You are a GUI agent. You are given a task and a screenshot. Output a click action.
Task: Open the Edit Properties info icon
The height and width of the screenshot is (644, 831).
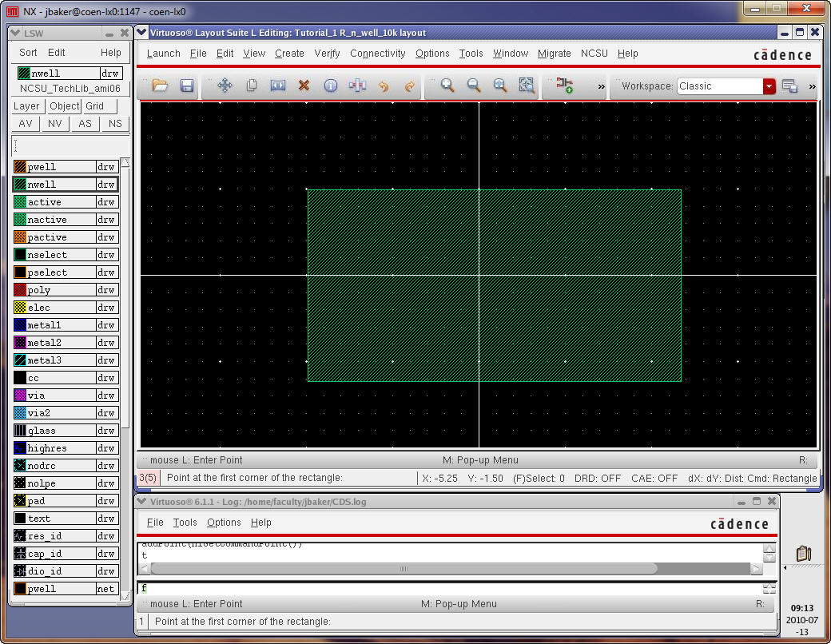(330, 85)
